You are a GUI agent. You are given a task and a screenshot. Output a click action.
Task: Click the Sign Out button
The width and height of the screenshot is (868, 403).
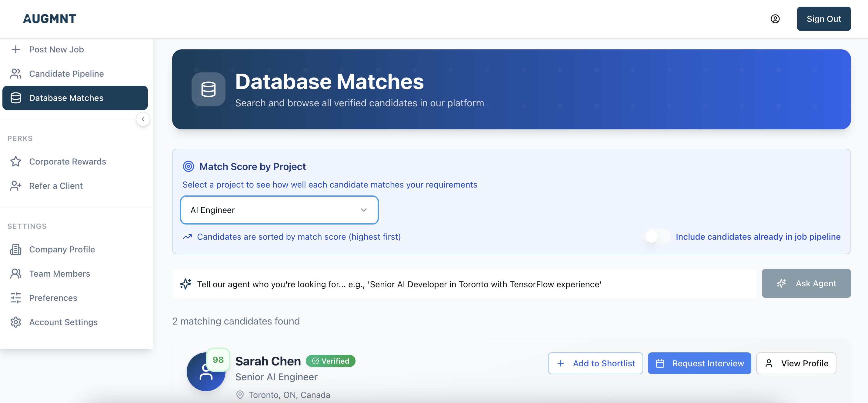(x=823, y=19)
